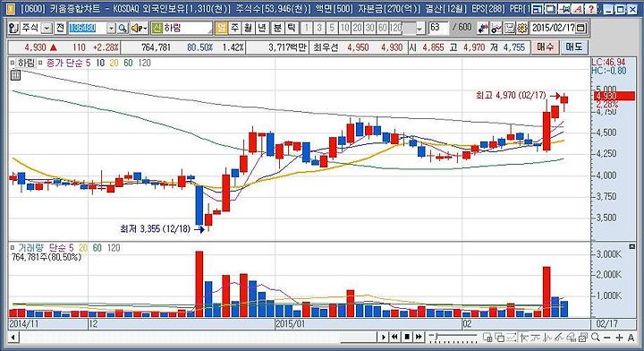Click the window-layout icon in title bar
The height and width of the screenshot is (351, 644).
538,9
